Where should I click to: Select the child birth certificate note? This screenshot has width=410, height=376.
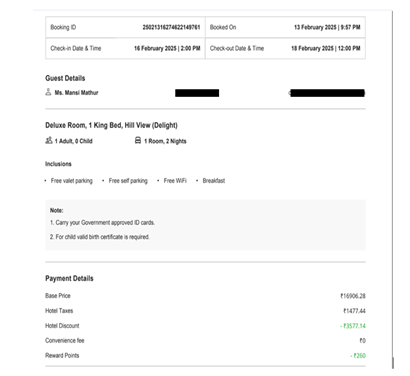[100, 237]
